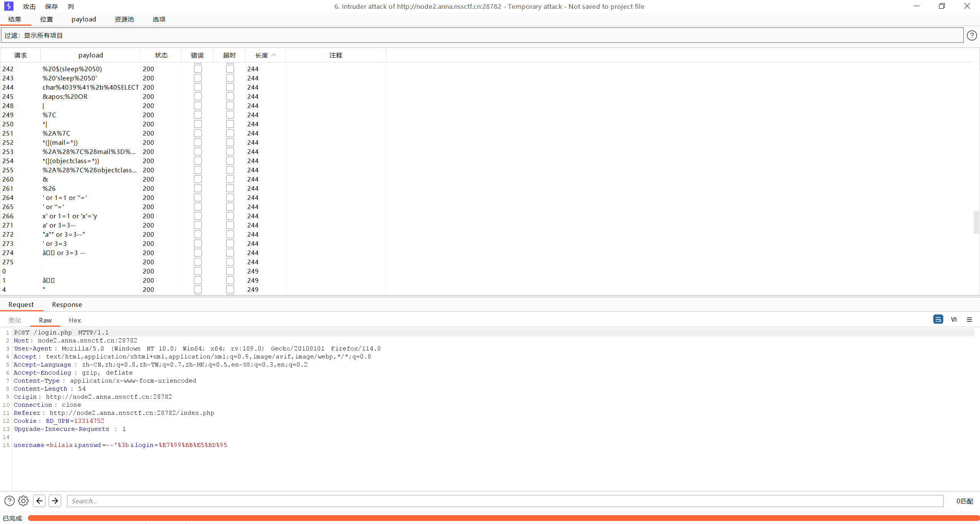Switch to the 结果 tab

click(15, 19)
